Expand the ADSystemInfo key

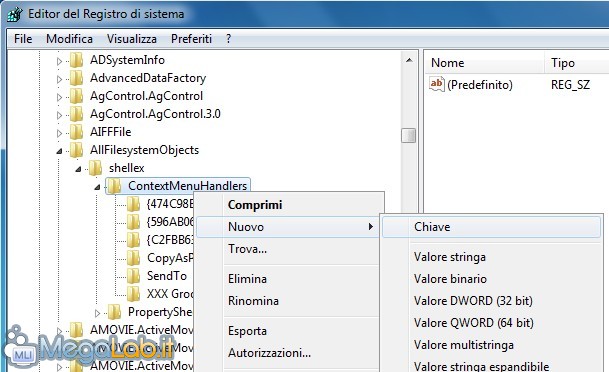click(59, 61)
